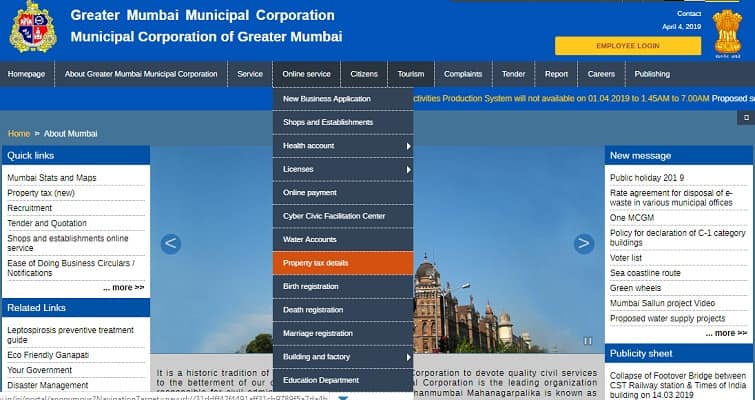This screenshot has width=755, height=400.
Task: Expand the Building and factory submenu
Action: point(408,357)
